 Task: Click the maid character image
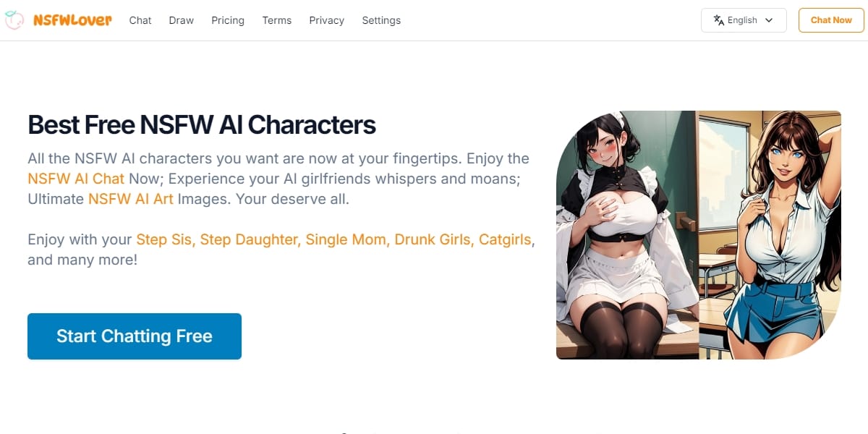626,235
